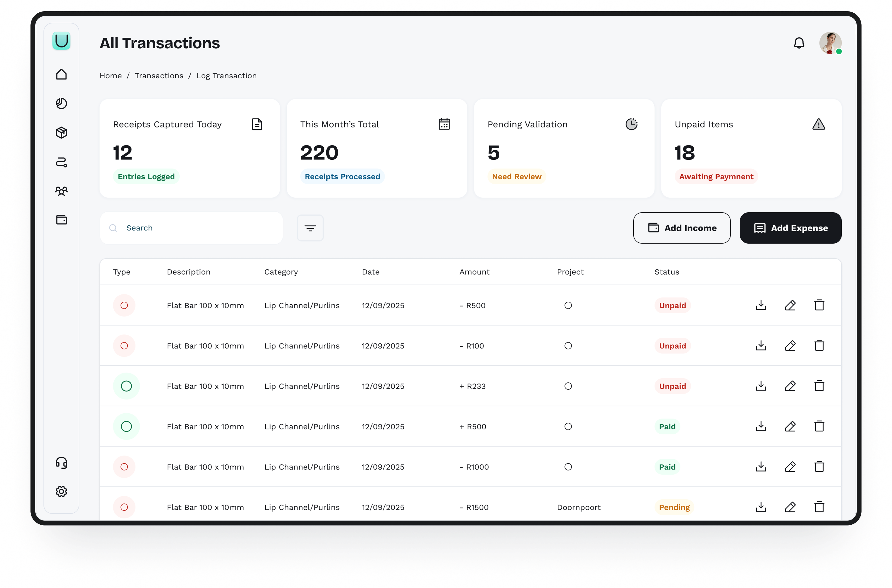Open the wallet icon in sidebar

tap(61, 220)
